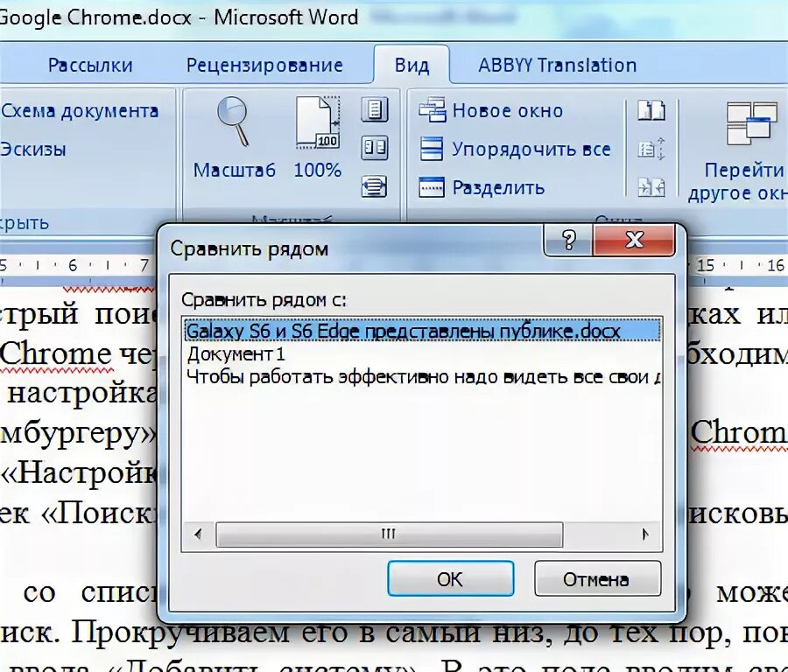Open the ABBYY Translation tab
The image size is (788, 672).
[558, 66]
